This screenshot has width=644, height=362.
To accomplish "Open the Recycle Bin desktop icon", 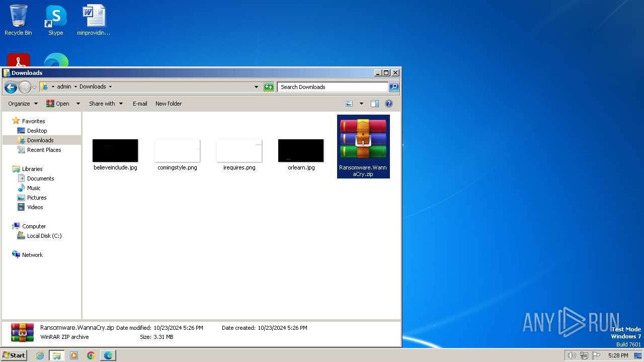I will point(18,20).
